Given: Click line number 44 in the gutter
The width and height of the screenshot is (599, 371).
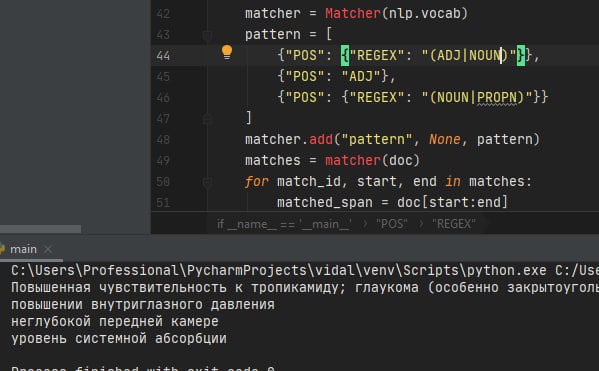Looking at the screenshot, I should (x=163, y=56).
